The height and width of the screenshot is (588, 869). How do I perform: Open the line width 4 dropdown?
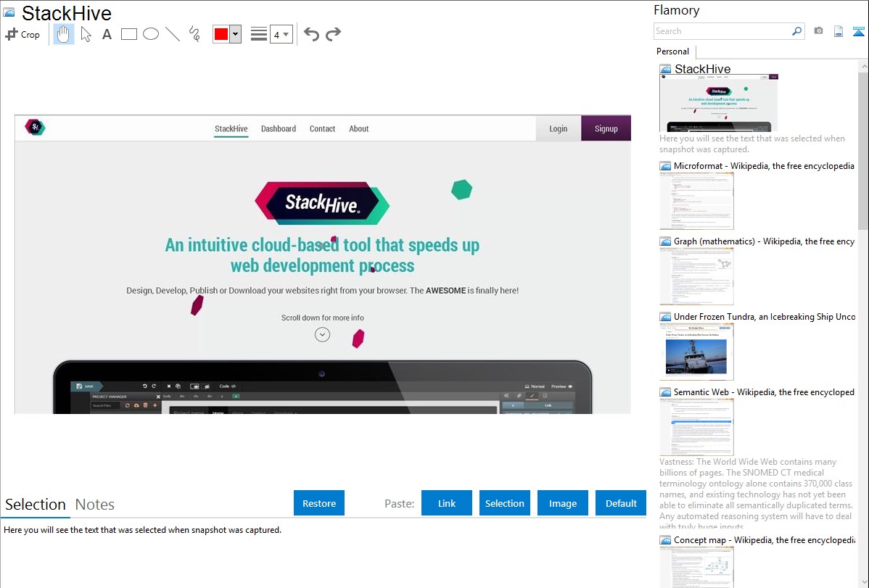pyautogui.click(x=281, y=34)
